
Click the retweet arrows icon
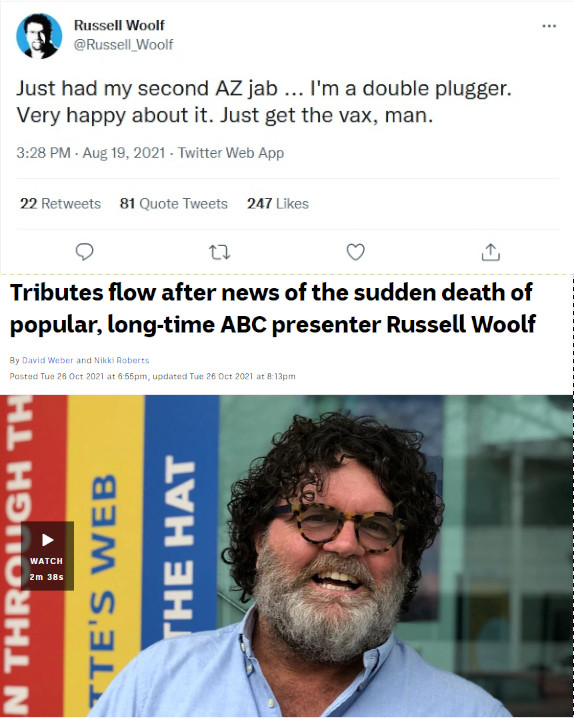(x=220, y=252)
